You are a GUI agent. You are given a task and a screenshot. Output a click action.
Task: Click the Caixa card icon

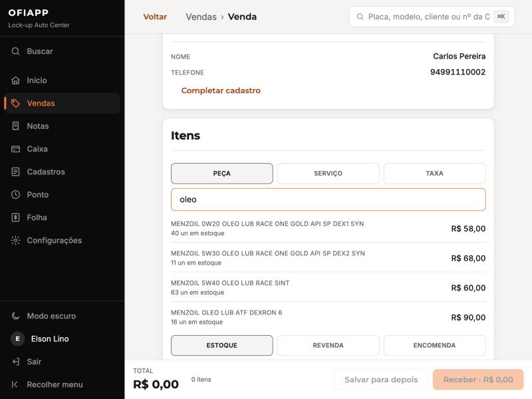[15, 149]
